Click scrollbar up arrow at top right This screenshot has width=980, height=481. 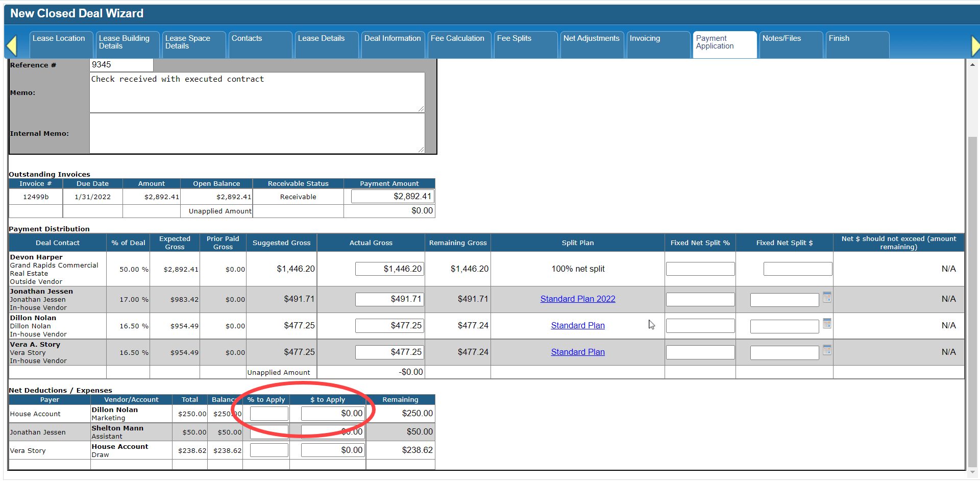[x=972, y=64]
